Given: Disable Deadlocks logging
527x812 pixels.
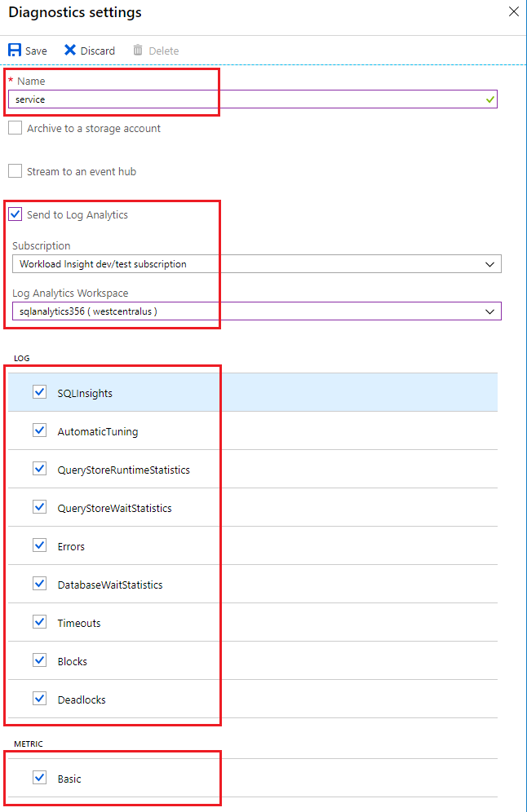Looking at the screenshot, I should click(x=40, y=699).
